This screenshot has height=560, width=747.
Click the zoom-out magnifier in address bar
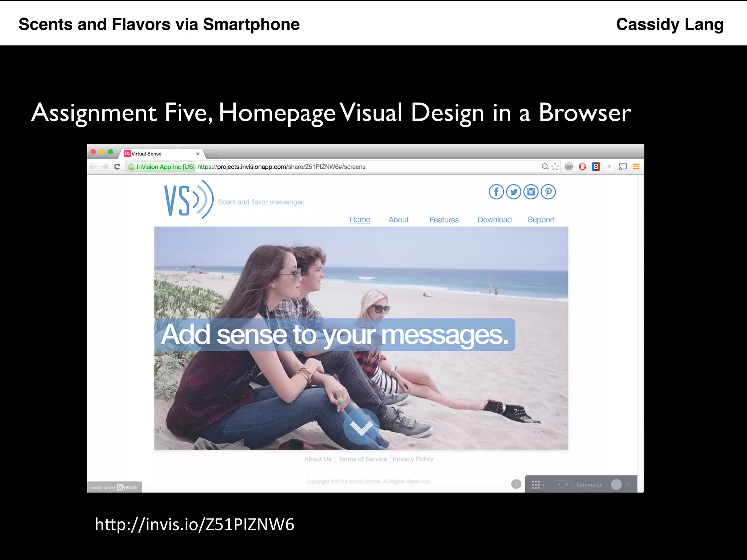[545, 167]
